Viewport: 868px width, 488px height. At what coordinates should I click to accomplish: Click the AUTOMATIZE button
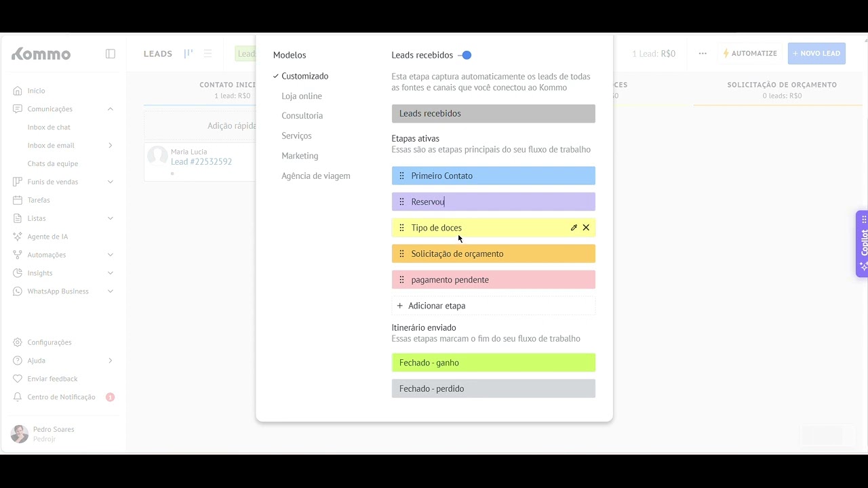point(750,54)
